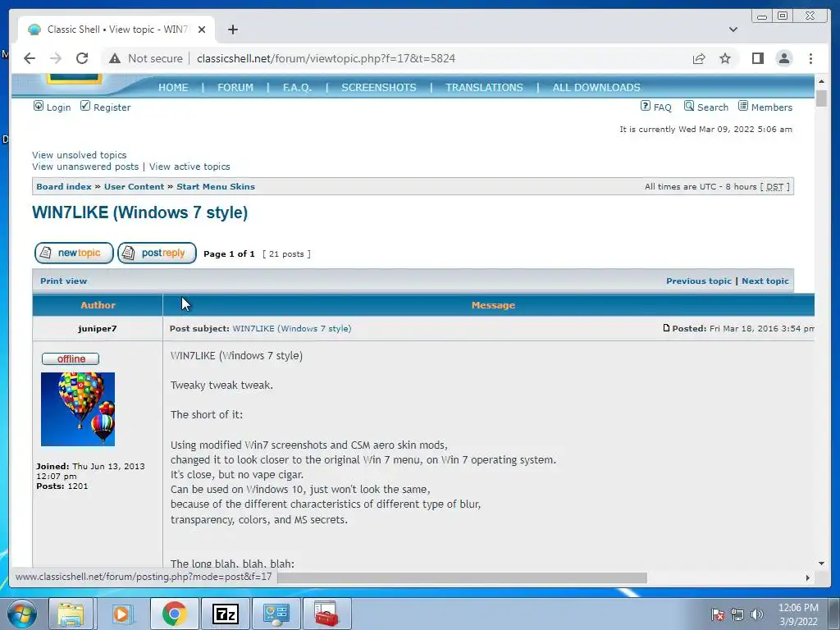Click the Register checkmark icon

click(85, 106)
